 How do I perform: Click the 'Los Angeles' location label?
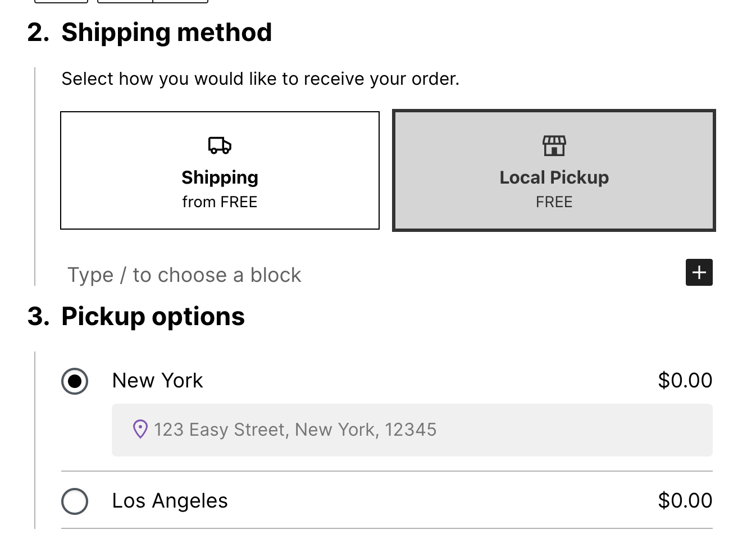(x=170, y=500)
